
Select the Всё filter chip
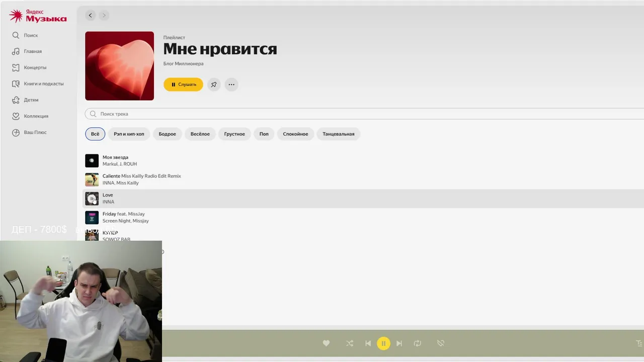pos(95,134)
